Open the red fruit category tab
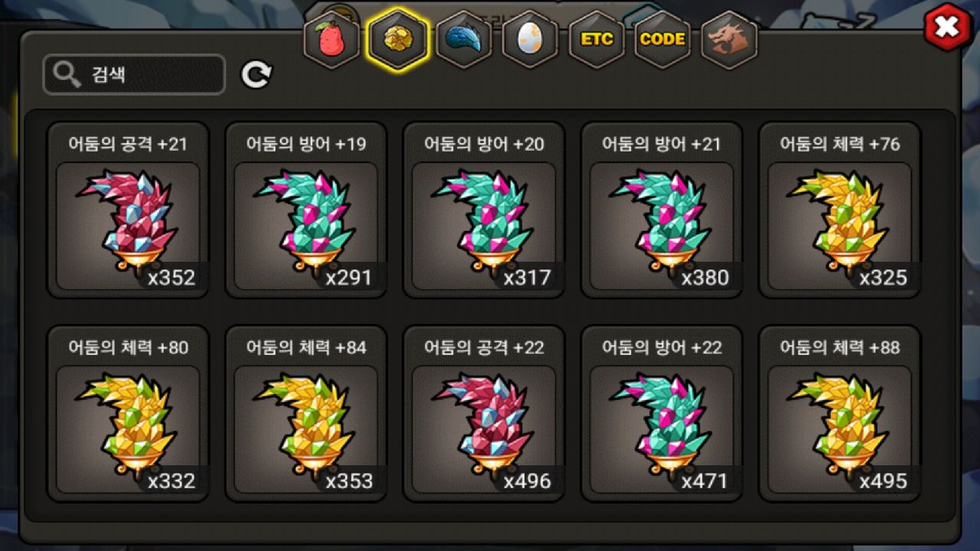980x551 pixels. pos(332,39)
